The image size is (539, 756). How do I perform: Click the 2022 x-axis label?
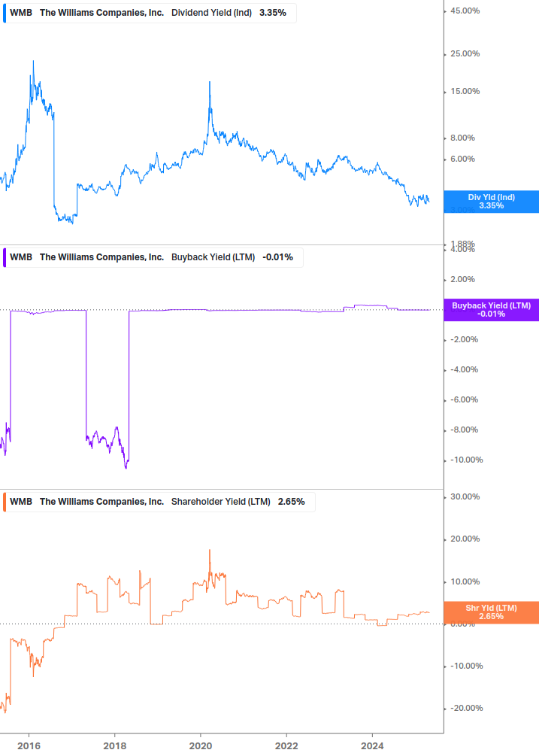(x=286, y=746)
